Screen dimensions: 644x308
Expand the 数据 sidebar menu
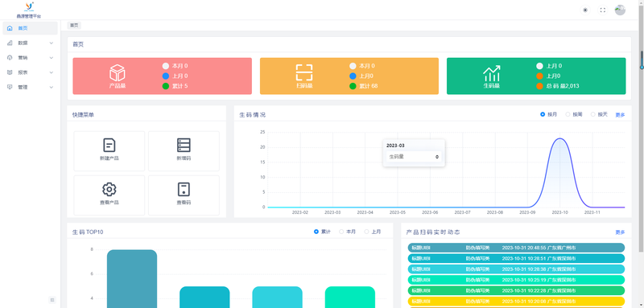(31, 43)
